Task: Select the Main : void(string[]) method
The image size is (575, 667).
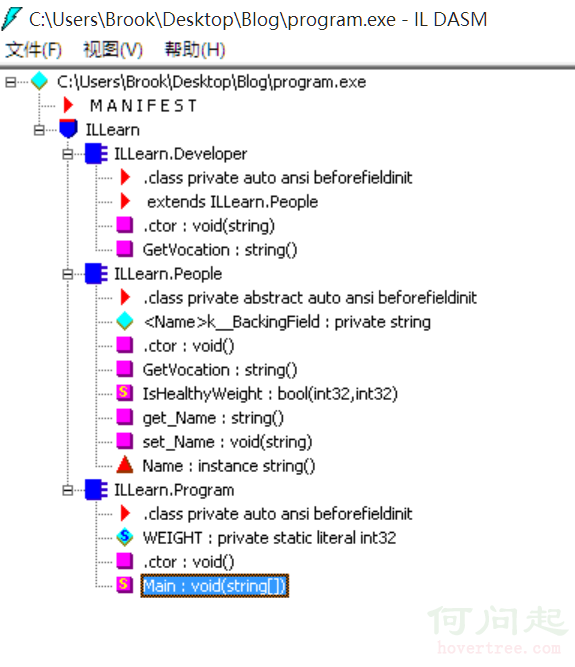Action: tap(215, 586)
